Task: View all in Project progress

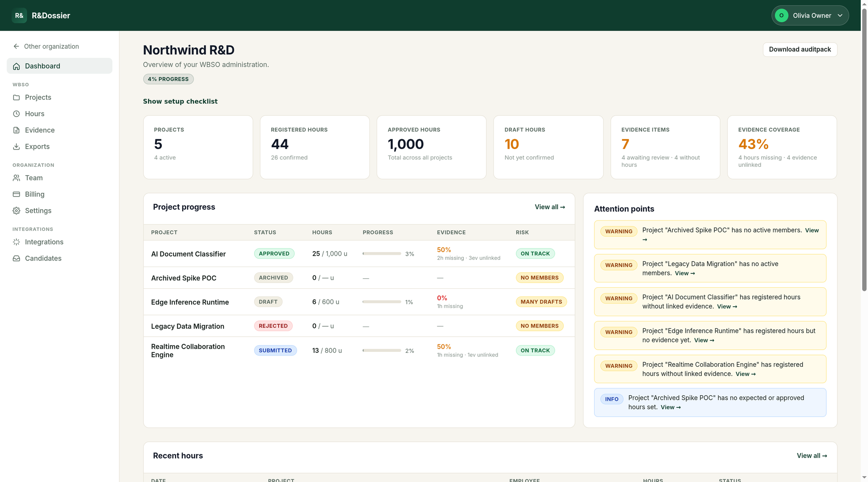Action: tap(550, 207)
